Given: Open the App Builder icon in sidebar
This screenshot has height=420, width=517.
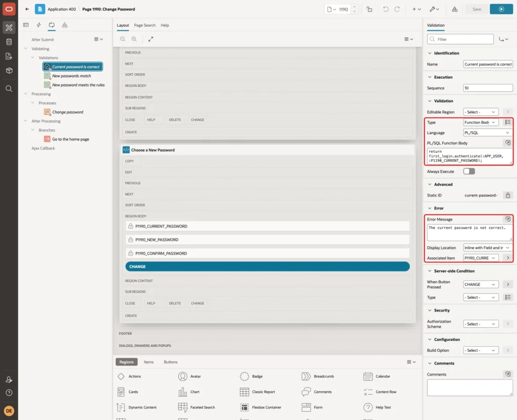Looking at the screenshot, I should 9,28.
